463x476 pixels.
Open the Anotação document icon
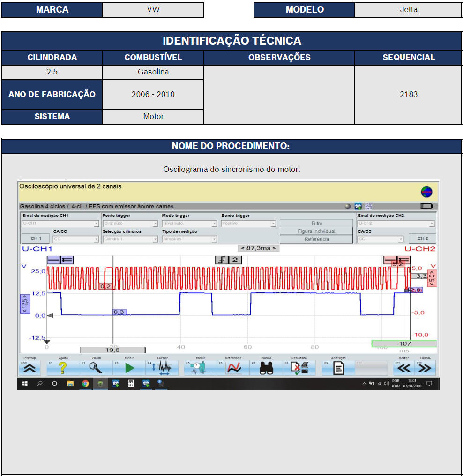(x=338, y=368)
